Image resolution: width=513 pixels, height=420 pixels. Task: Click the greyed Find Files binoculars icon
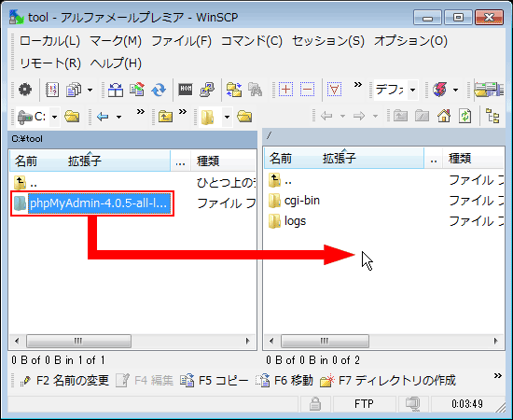(255, 89)
